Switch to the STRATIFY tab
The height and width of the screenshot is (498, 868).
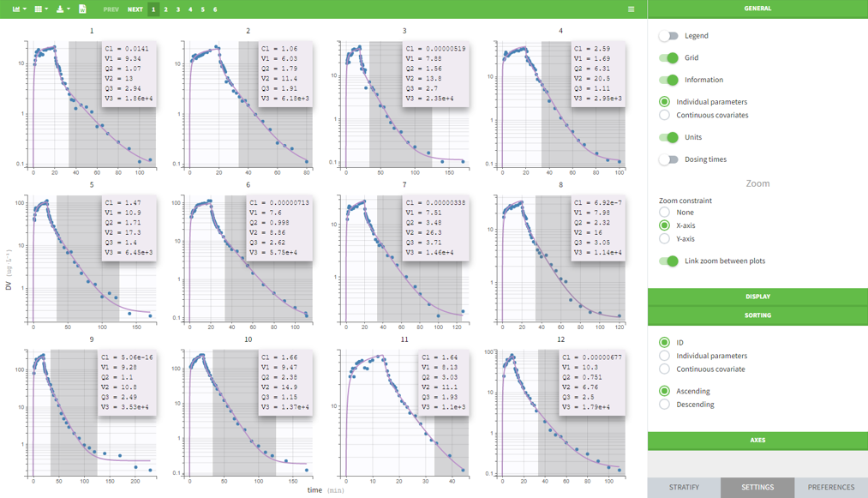pyautogui.click(x=684, y=487)
